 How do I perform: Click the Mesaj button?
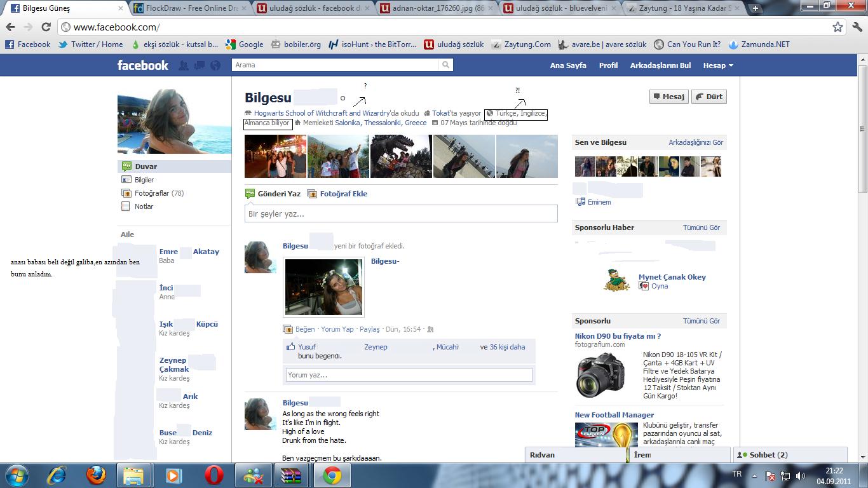668,97
